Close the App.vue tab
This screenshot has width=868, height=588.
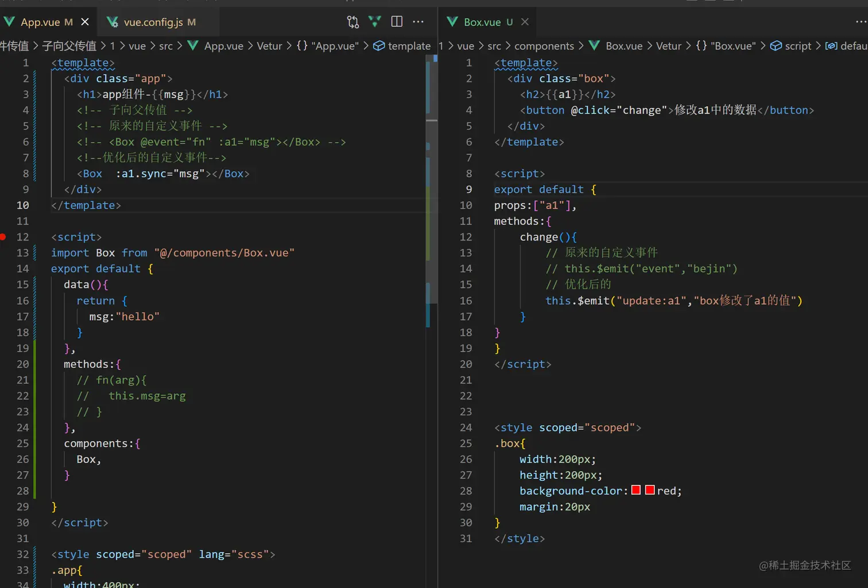click(x=85, y=22)
